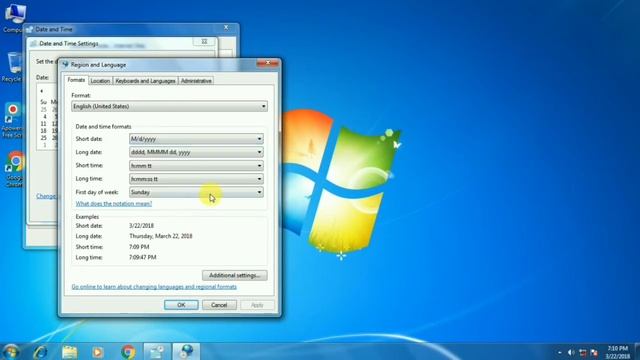Open the First day of week dropdown
The width and height of the screenshot is (640, 360).
(196, 192)
